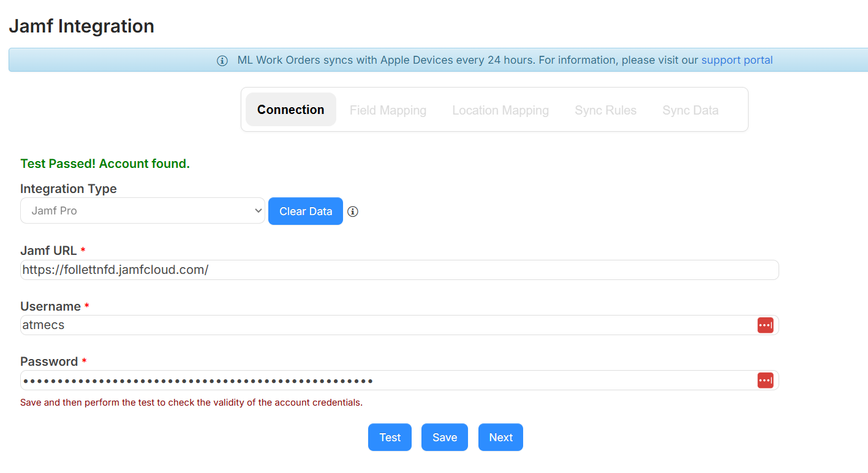Click the Integration Type label

(x=69, y=189)
